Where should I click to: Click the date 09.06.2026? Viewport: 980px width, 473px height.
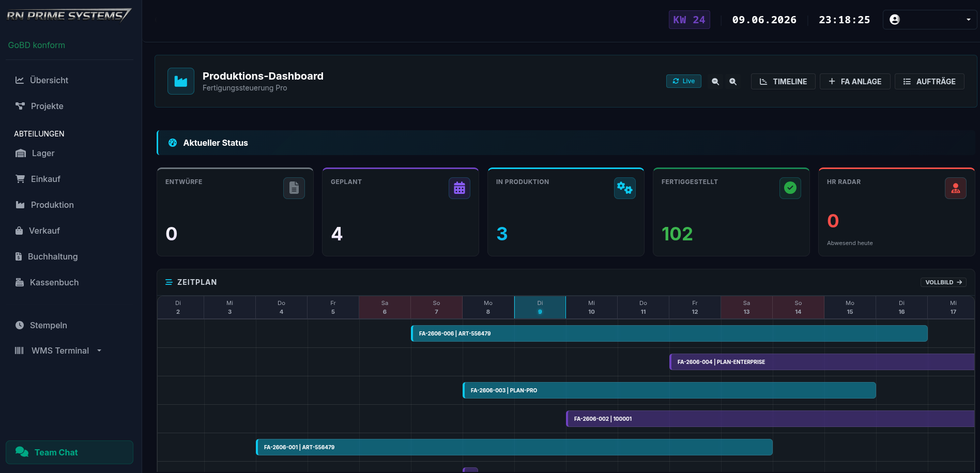(764, 20)
